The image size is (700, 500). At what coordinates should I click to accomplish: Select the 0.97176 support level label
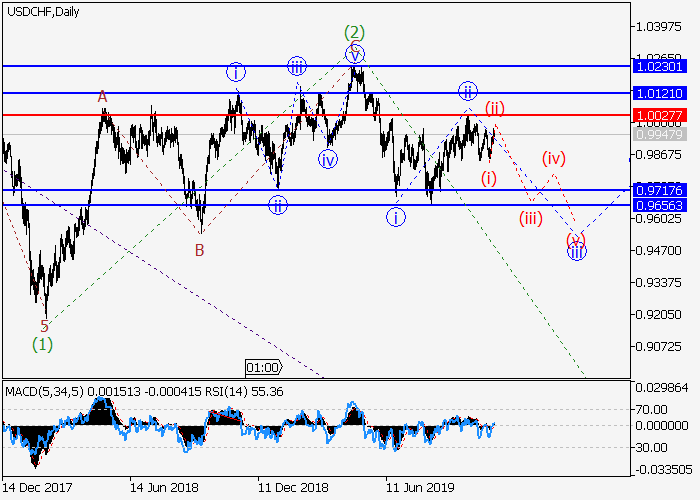tap(659, 189)
